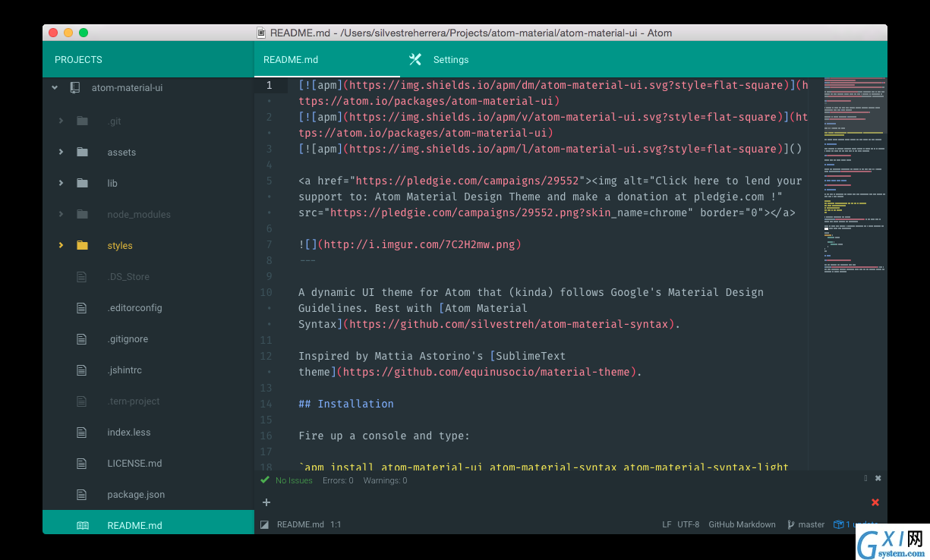The height and width of the screenshot is (560, 930).
Task: Open the package.json file
Action: point(136,495)
